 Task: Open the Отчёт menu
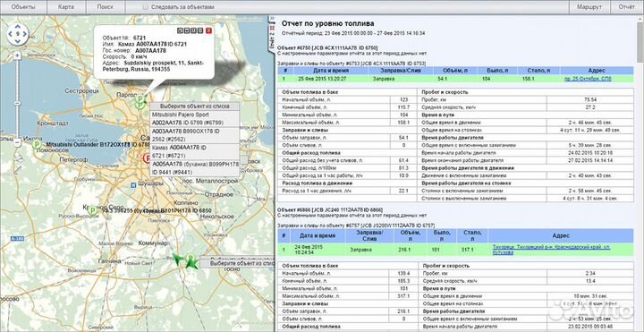[626, 7]
